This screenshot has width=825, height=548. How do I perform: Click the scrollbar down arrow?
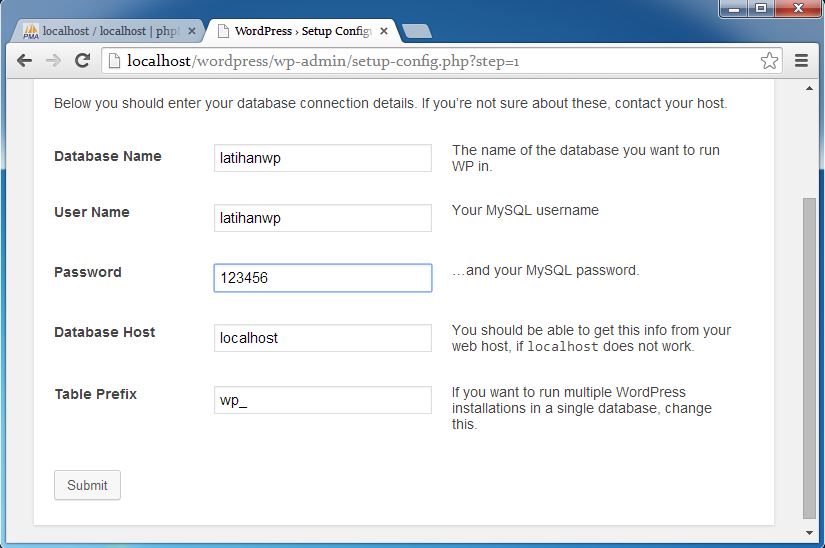(809, 533)
